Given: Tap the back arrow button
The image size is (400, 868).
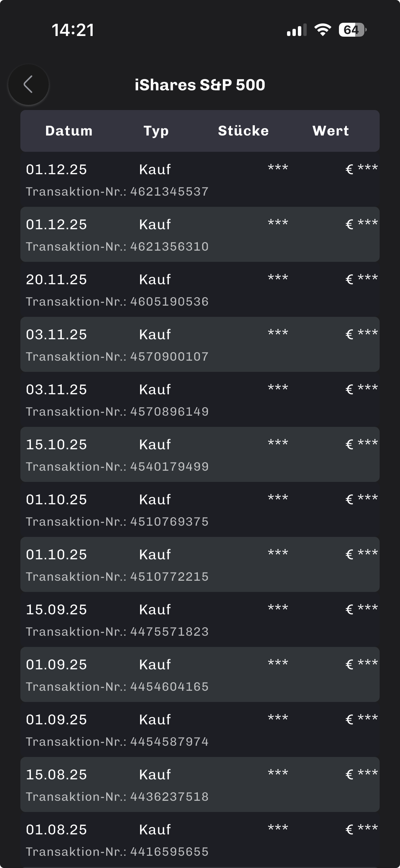Looking at the screenshot, I should (28, 85).
